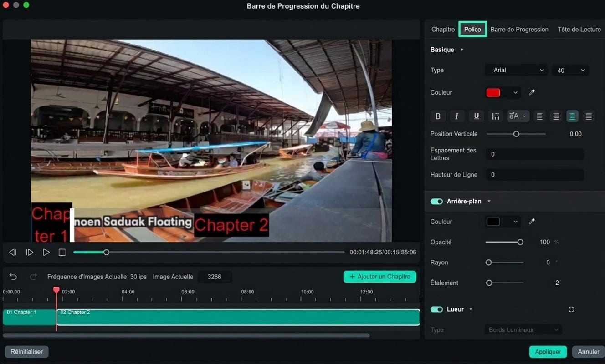Step back to the previous frame
Viewport: 605px width, 364px height.
click(x=13, y=252)
